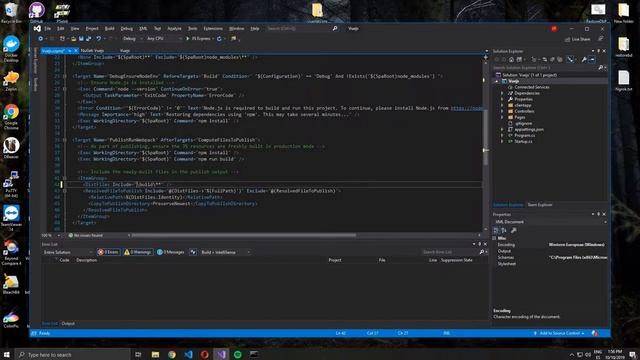Select Program.cs in Solution Explorer

(x=524, y=135)
